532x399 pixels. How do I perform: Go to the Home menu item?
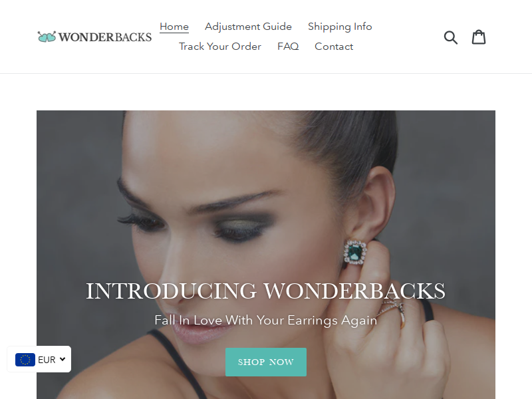click(174, 27)
